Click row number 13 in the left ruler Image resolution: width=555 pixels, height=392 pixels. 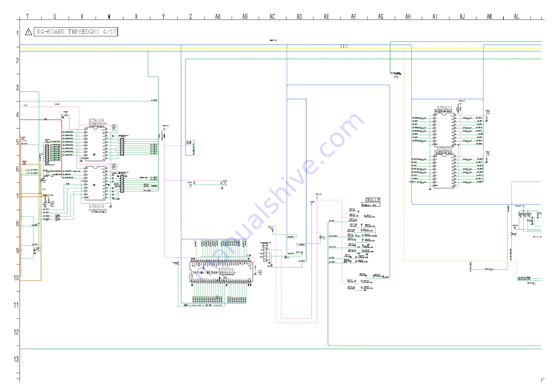pos(16,359)
